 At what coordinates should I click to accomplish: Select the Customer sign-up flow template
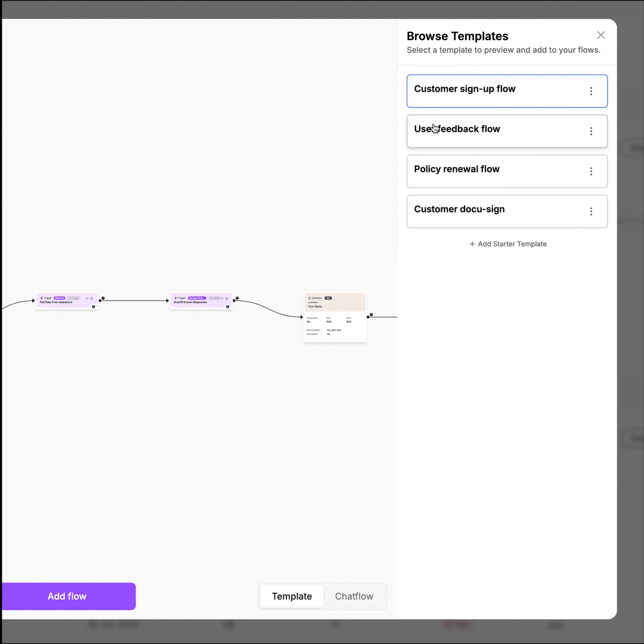point(507,91)
